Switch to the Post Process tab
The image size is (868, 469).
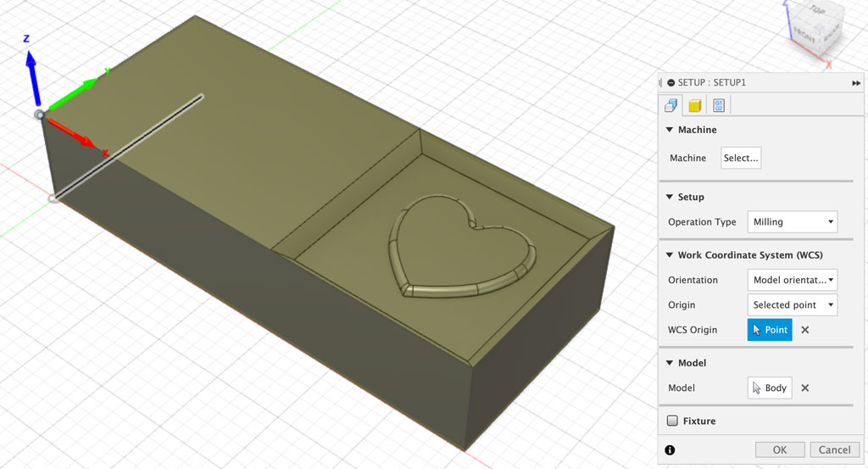719,105
